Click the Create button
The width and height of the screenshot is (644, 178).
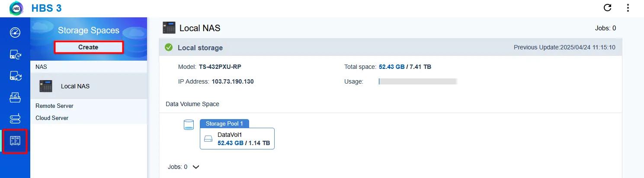(x=88, y=47)
